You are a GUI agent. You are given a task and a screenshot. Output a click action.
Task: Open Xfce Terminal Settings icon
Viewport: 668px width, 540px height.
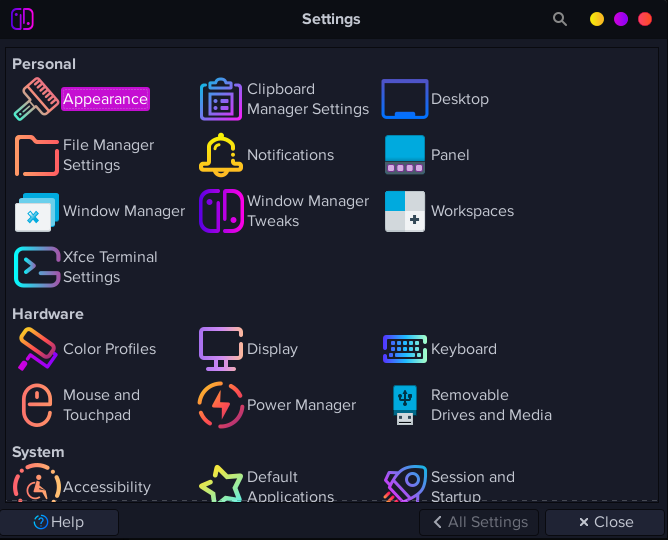[x=37, y=267]
